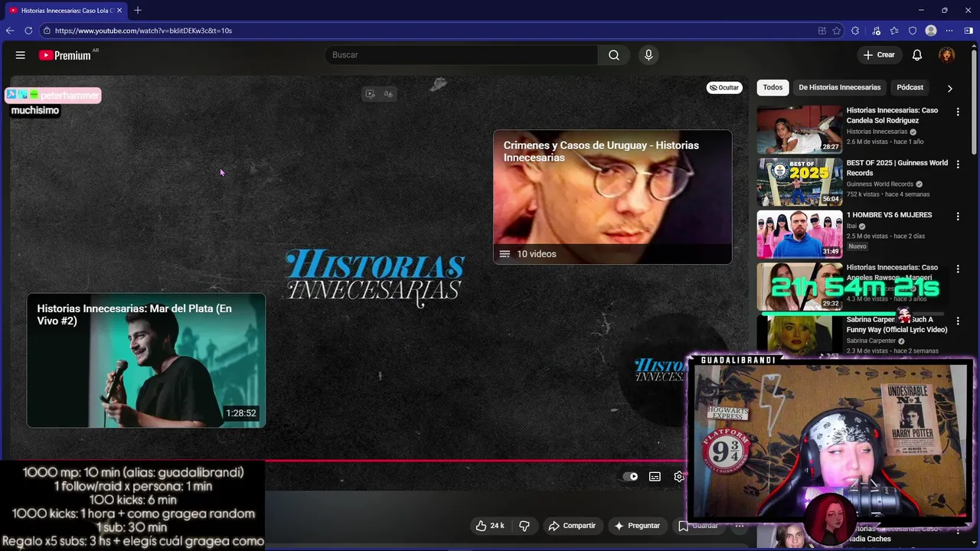
Task: Focus the Buscar search field
Action: [461, 55]
